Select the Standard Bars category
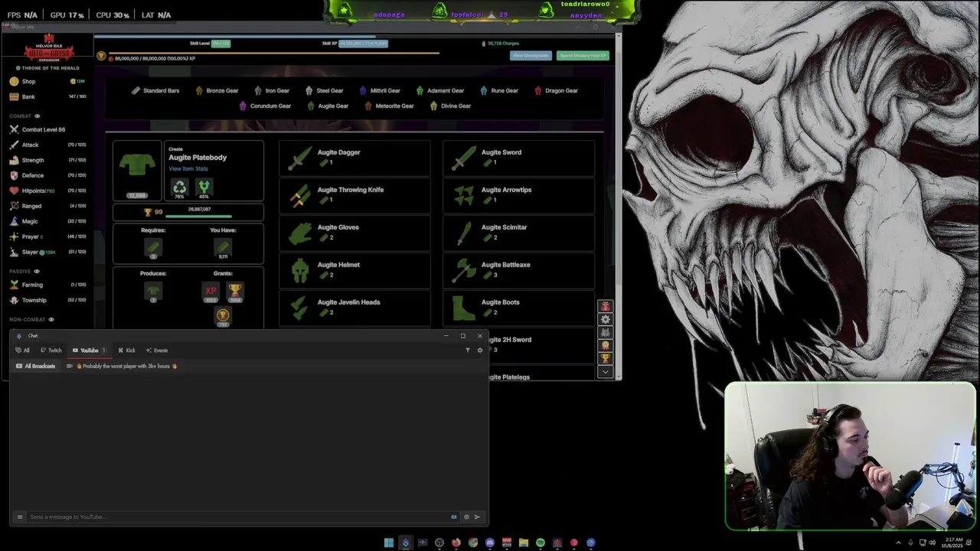The image size is (980, 551). [x=155, y=90]
